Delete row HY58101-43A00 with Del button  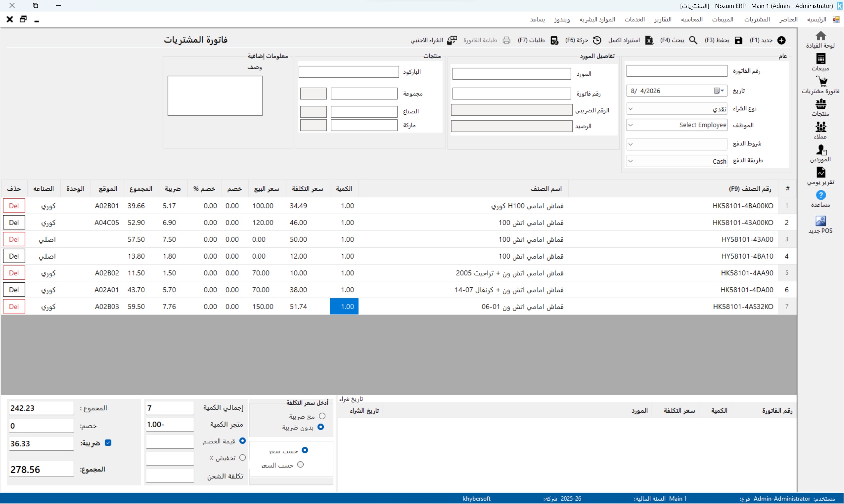click(x=14, y=239)
